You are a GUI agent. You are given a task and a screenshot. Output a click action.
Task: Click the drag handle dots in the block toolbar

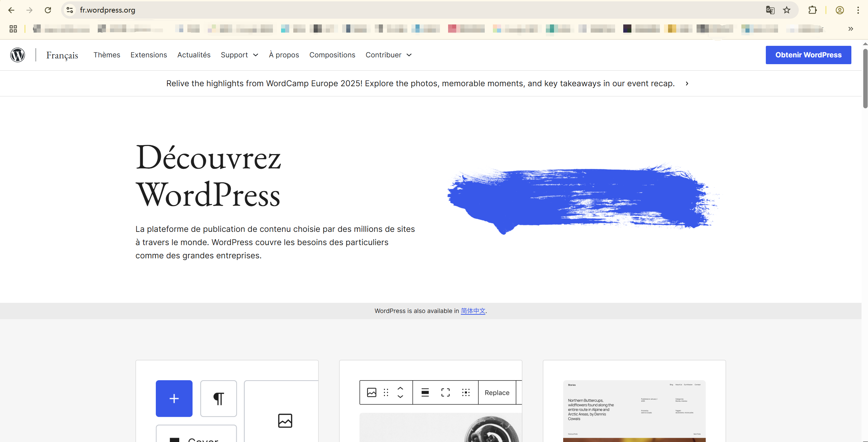point(386,392)
